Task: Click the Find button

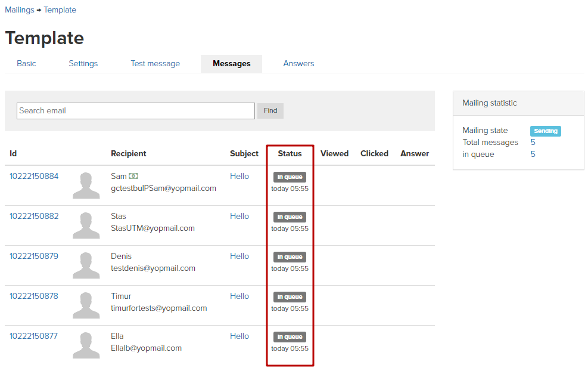Action: (x=270, y=111)
